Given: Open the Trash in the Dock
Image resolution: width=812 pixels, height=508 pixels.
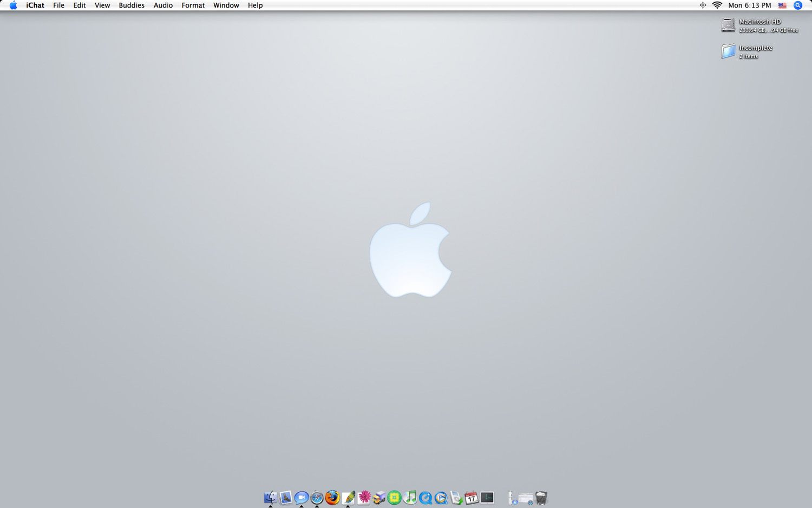Looking at the screenshot, I should click(541, 498).
